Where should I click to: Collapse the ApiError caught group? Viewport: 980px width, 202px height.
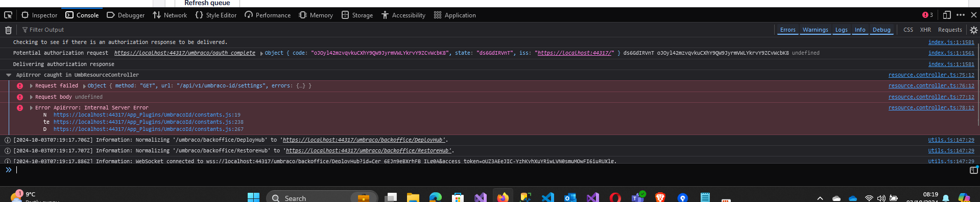9,75
